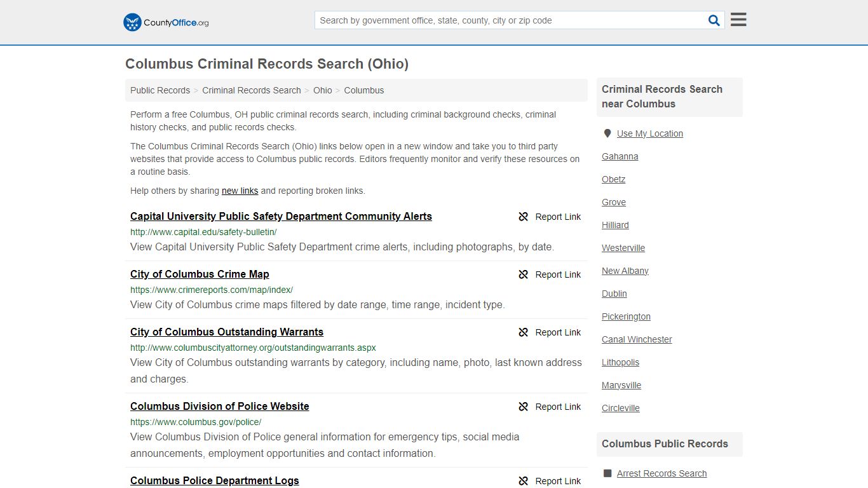Click the Arrest Records Search square icon

pyautogui.click(x=607, y=473)
